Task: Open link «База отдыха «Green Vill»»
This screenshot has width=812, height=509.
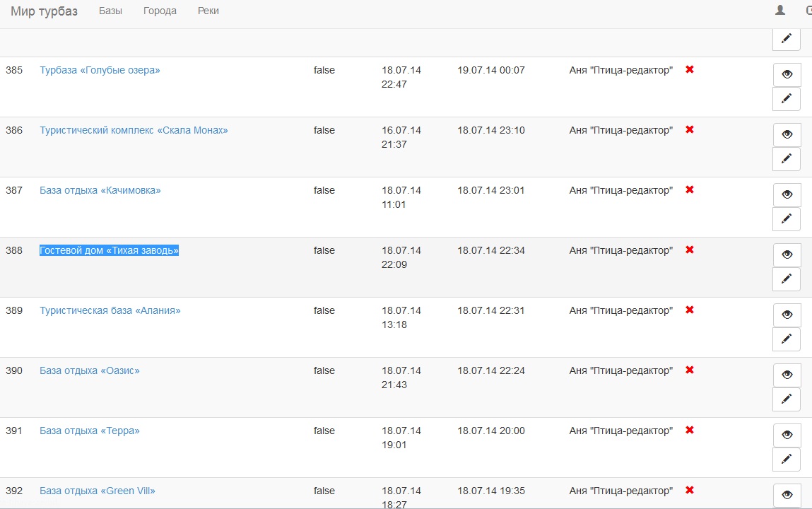Action: [98, 491]
